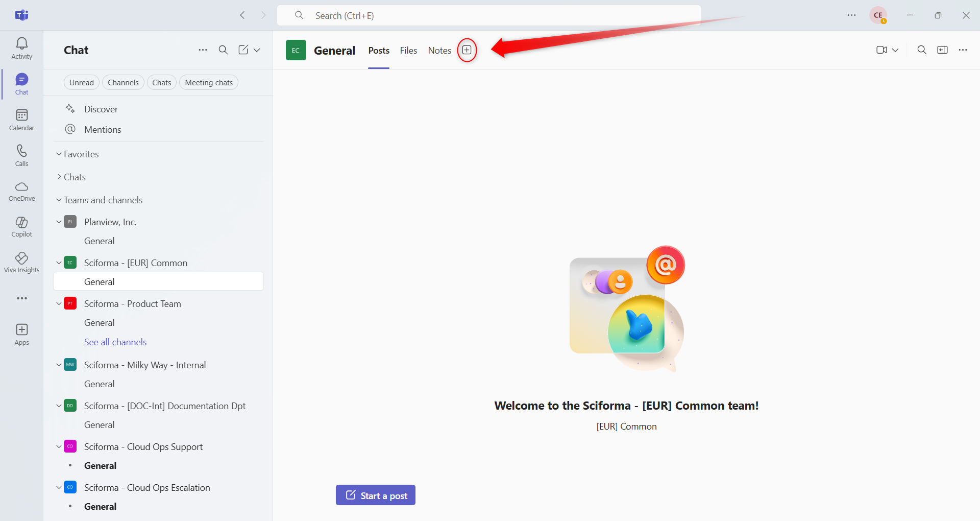Switch to the Notes tab
The width and height of the screenshot is (980, 521).
pyautogui.click(x=439, y=51)
